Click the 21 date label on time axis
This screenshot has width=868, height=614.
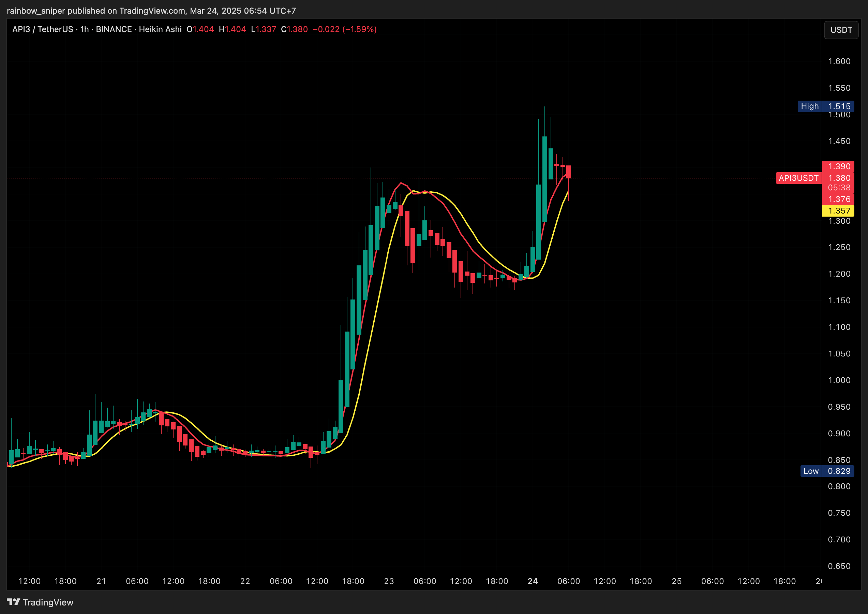pyautogui.click(x=101, y=581)
